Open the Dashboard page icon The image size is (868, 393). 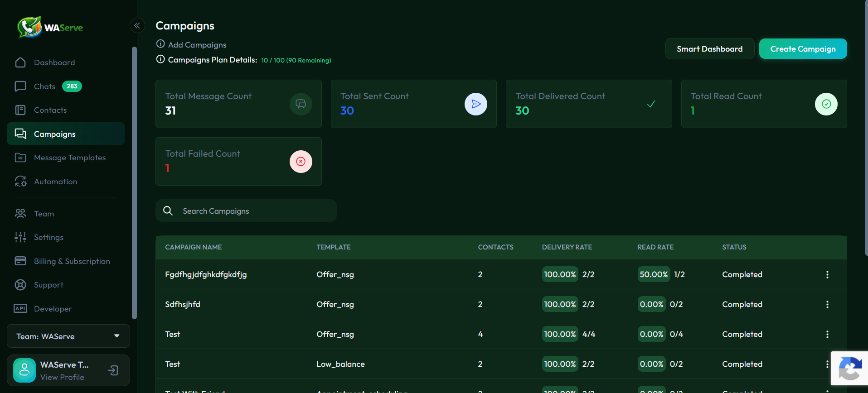[x=20, y=62]
